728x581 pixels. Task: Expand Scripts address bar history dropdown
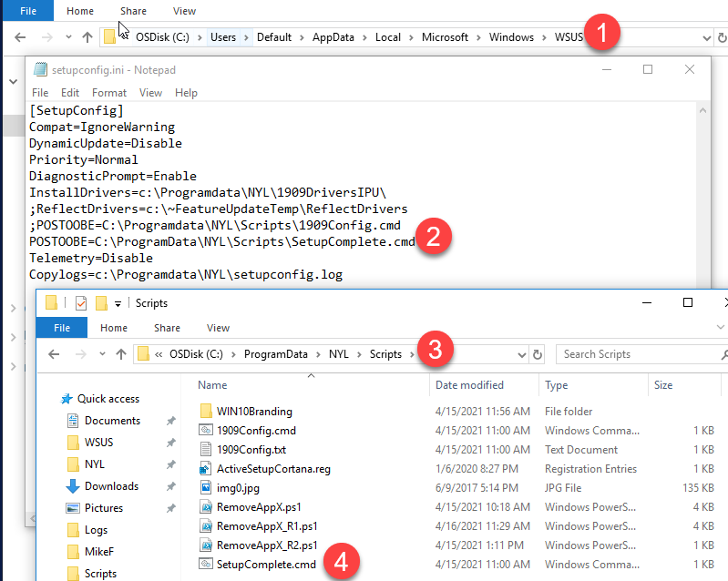click(x=522, y=354)
